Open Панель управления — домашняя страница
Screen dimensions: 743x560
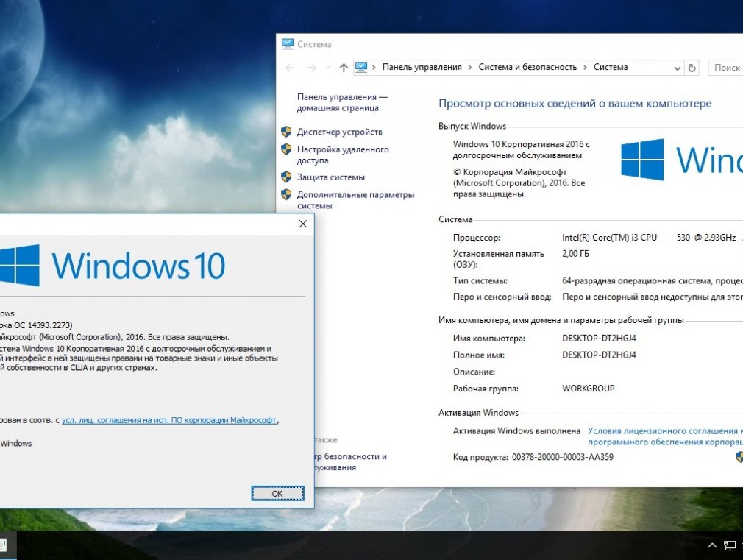pyautogui.click(x=341, y=102)
